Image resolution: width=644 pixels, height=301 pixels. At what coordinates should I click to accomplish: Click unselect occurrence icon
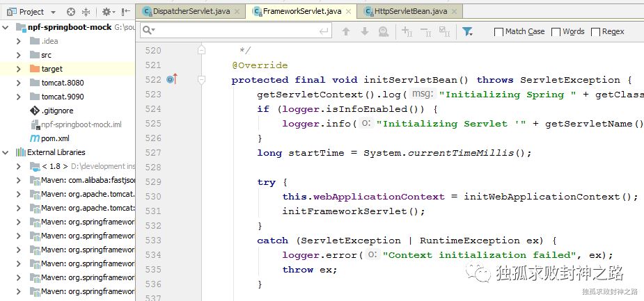[425, 31]
